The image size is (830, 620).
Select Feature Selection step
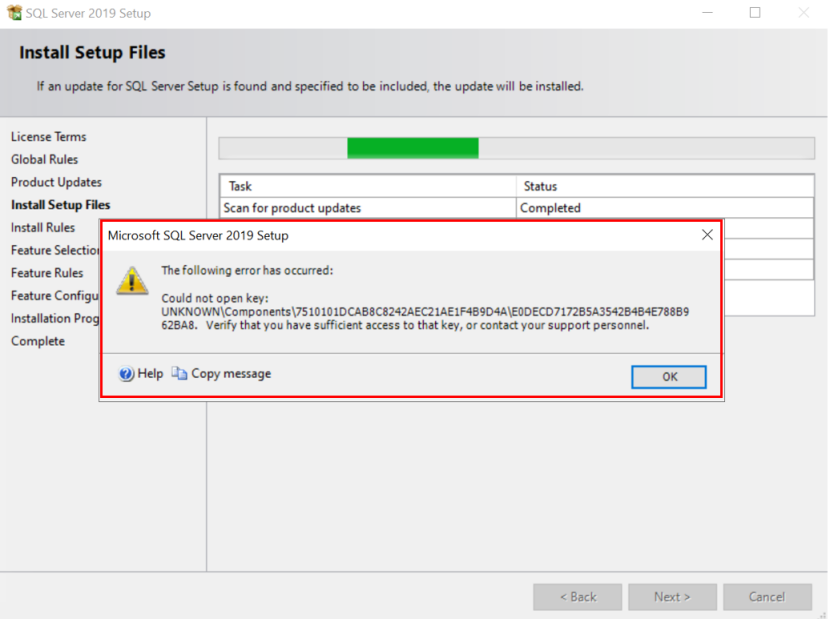(x=55, y=250)
